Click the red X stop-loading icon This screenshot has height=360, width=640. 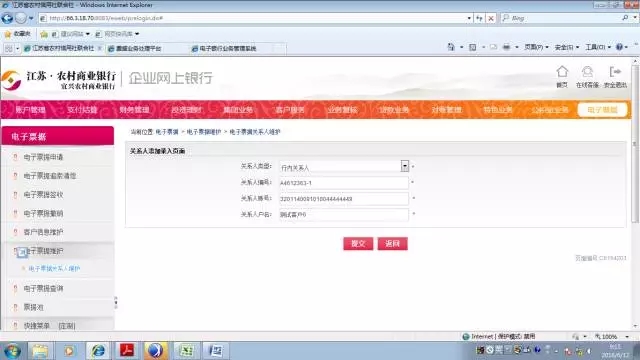491,18
